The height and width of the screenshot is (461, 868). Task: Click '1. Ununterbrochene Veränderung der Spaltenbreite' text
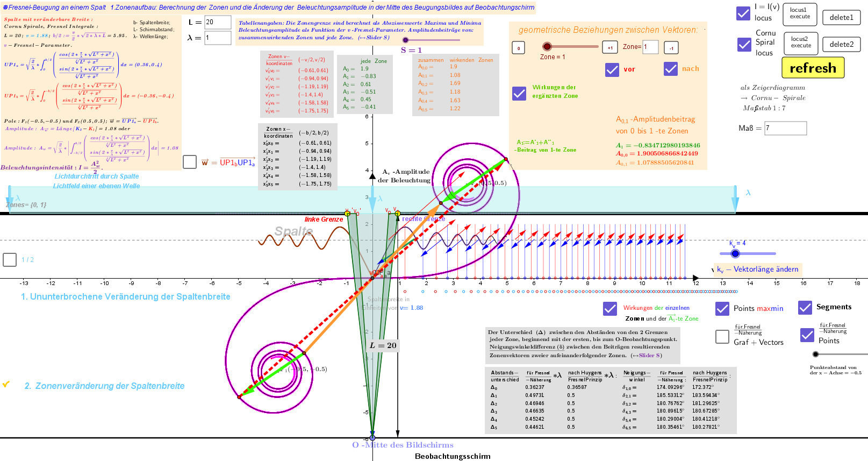(126, 296)
